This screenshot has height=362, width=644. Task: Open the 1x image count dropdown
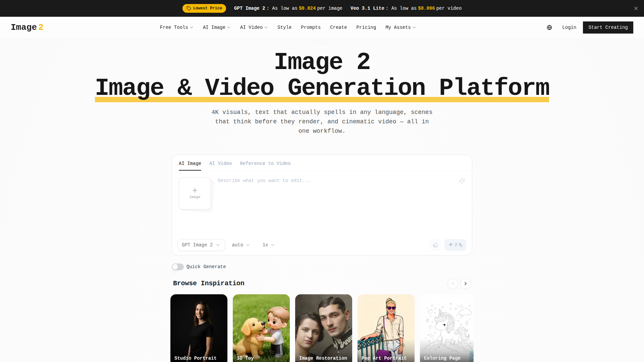(268, 245)
